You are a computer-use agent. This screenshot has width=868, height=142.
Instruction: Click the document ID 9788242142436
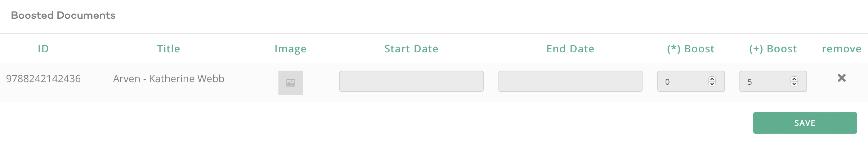[43, 79]
